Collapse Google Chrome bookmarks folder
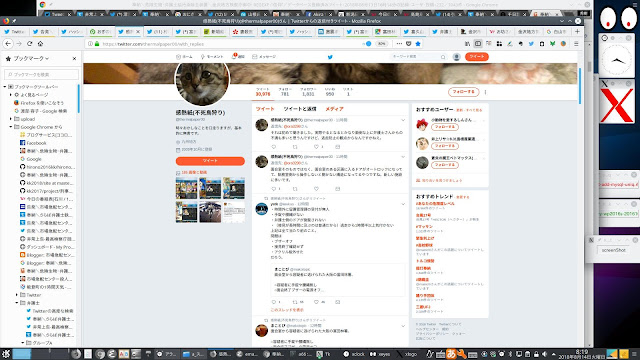 tap(11, 127)
